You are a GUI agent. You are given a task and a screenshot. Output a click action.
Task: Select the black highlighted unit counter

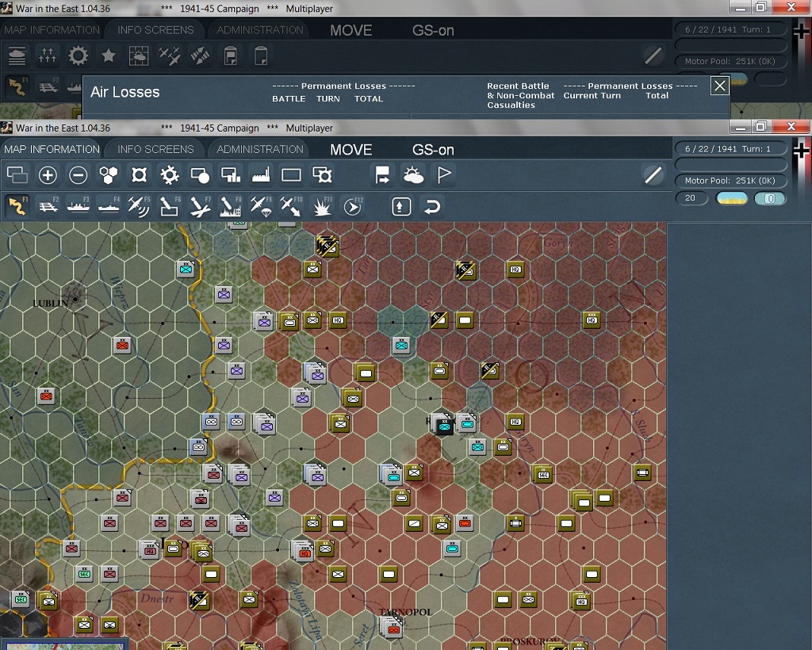tap(444, 426)
